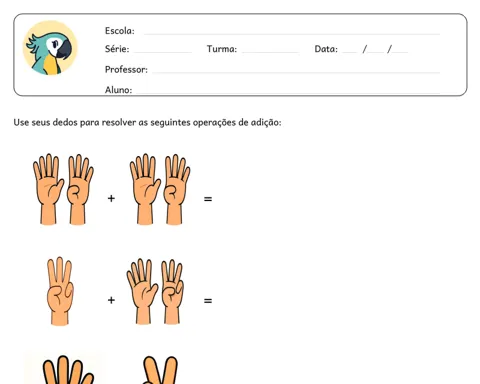Image resolution: width=480 pixels, height=384 pixels.
Task: Click the Aluno name line
Action: pyautogui.click(x=288, y=93)
